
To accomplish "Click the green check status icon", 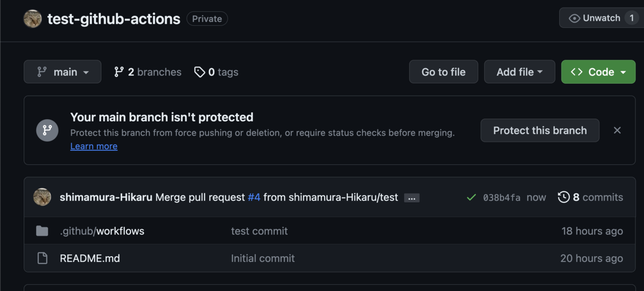I will tap(471, 198).
